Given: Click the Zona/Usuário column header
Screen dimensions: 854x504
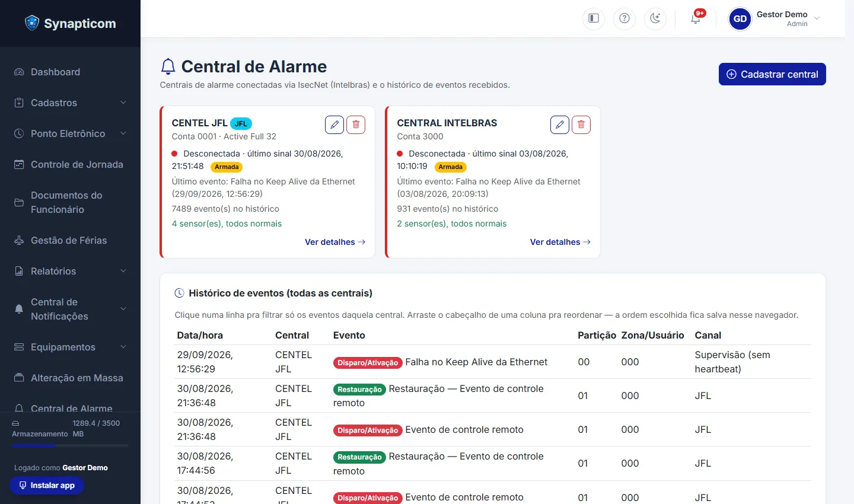Looking at the screenshot, I should pos(653,335).
